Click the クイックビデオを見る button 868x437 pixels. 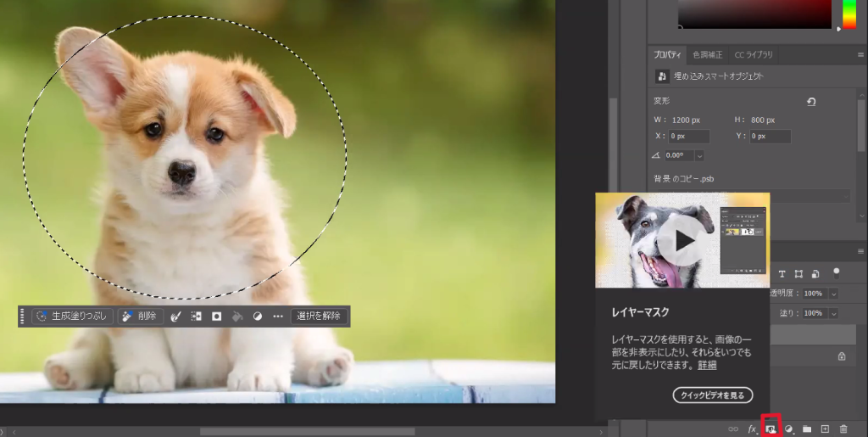(x=713, y=395)
